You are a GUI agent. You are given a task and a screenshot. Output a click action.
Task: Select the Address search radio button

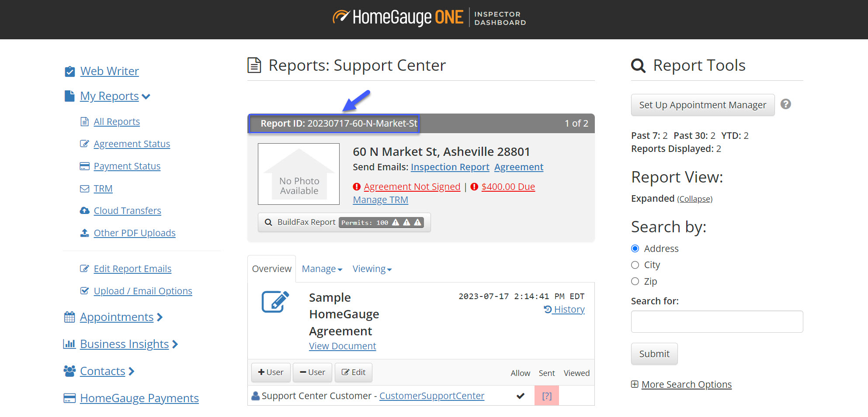pyautogui.click(x=635, y=248)
